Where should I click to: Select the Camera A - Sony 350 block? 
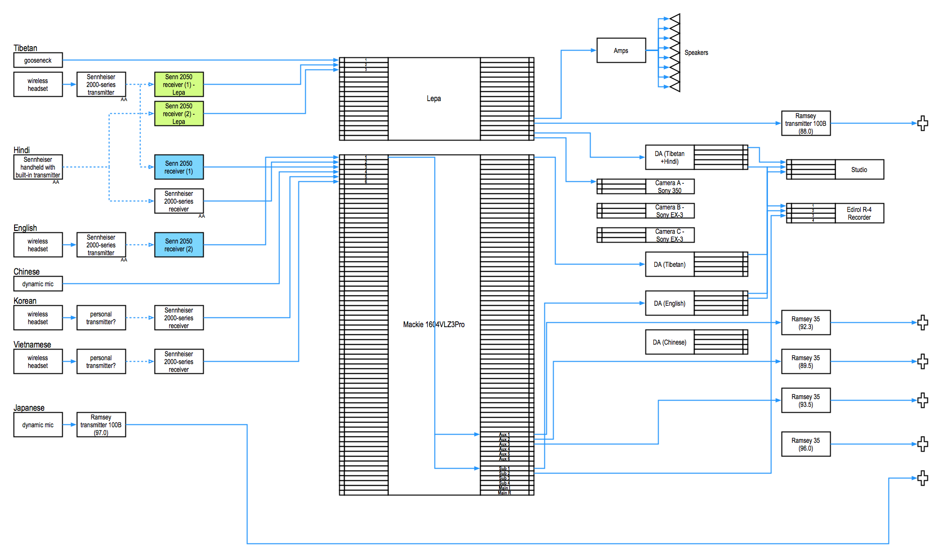point(669,187)
